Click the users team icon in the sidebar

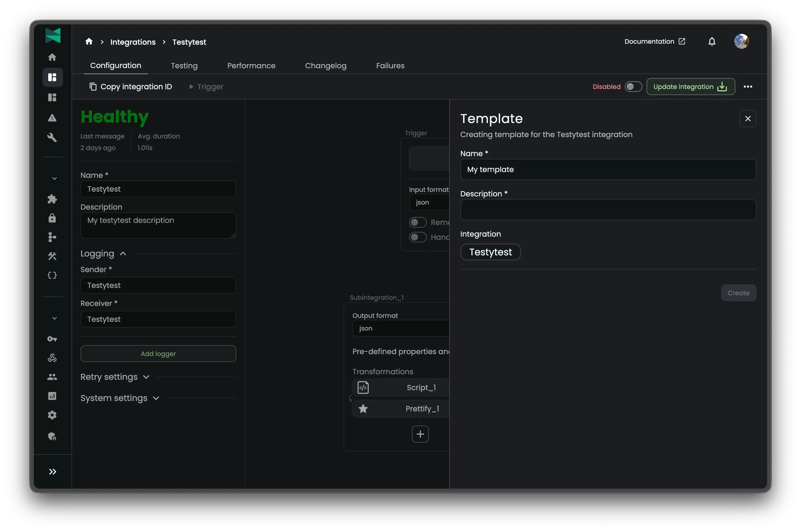click(x=53, y=377)
